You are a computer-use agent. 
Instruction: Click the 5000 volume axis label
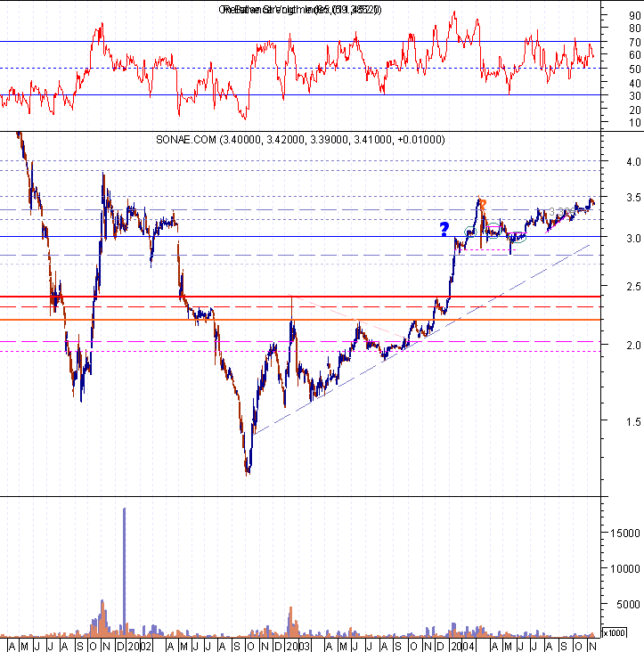click(x=628, y=605)
